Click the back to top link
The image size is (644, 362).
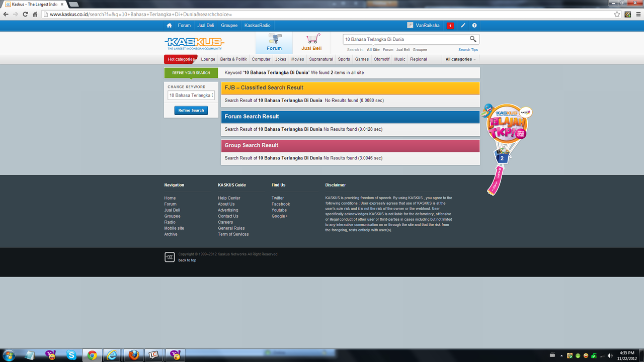(x=187, y=260)
